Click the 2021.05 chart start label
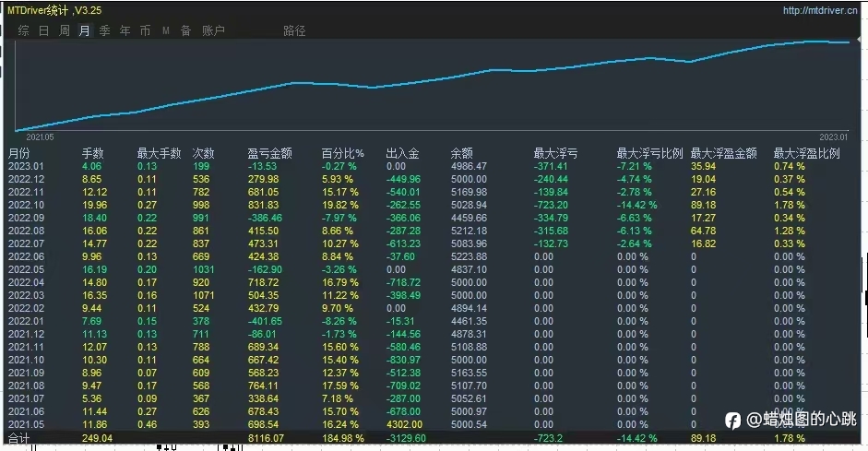 click(40, 137)
